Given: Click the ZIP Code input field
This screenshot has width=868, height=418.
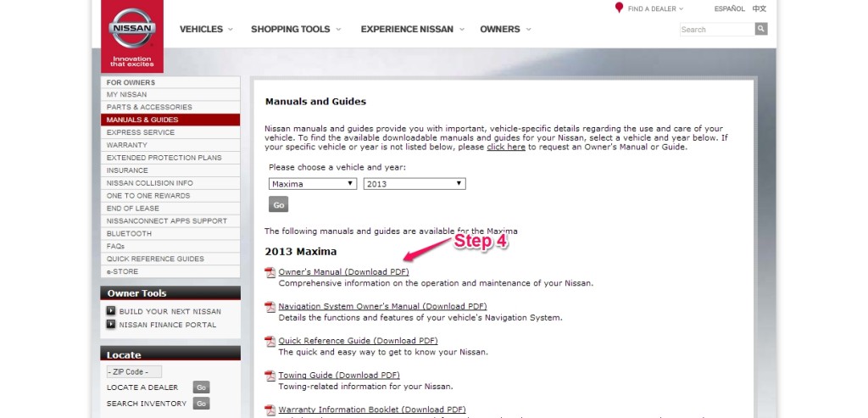Looking at the screenshot, I should [134, 371].
